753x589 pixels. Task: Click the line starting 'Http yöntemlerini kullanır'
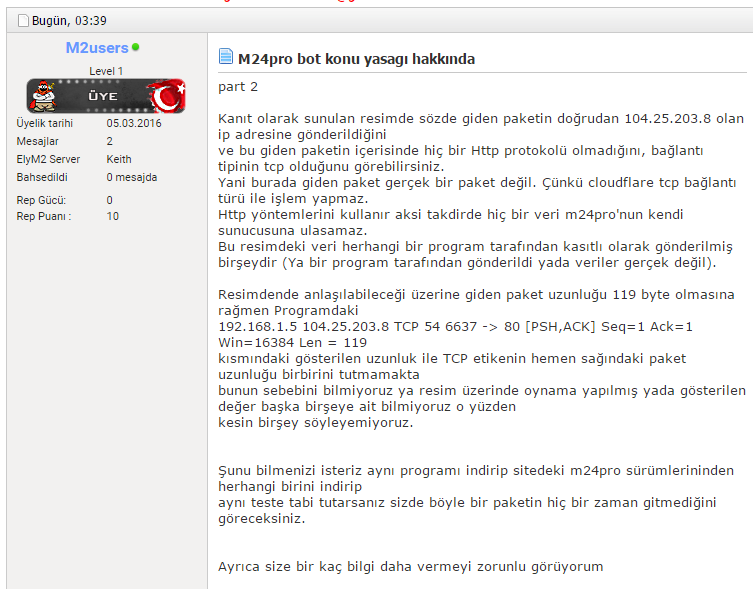(x=450, y=214)
